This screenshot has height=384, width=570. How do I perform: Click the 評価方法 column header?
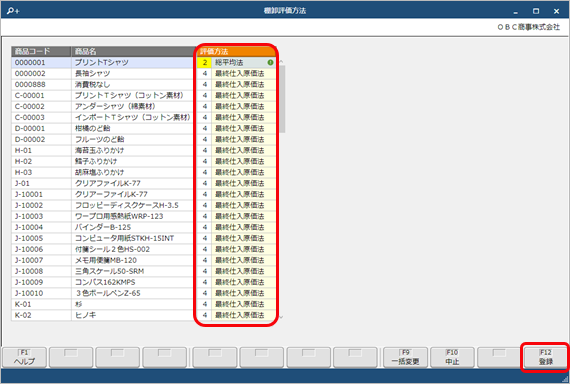pyautogui.click(x=236, y=51)
